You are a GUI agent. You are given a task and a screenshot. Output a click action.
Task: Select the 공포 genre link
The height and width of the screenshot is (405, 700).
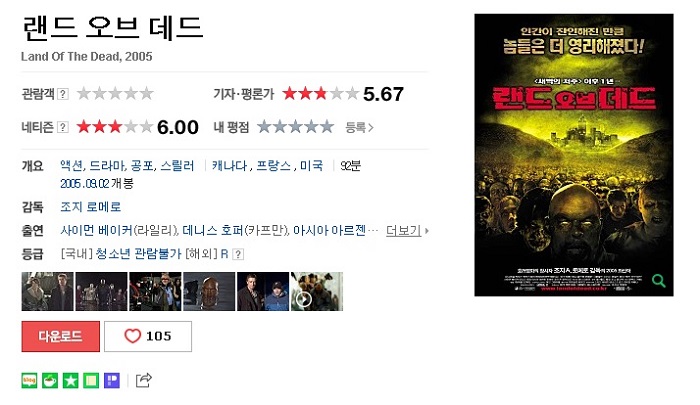pos(142,166)
